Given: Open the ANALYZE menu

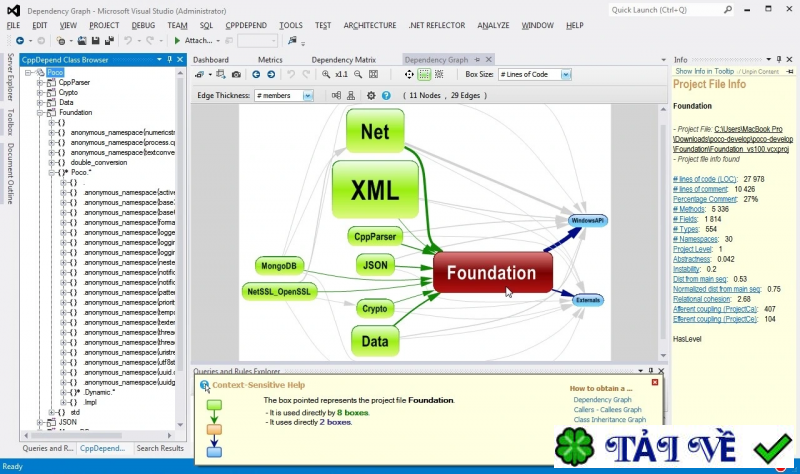Looking at the screenshot, I should tap(493, 25).
